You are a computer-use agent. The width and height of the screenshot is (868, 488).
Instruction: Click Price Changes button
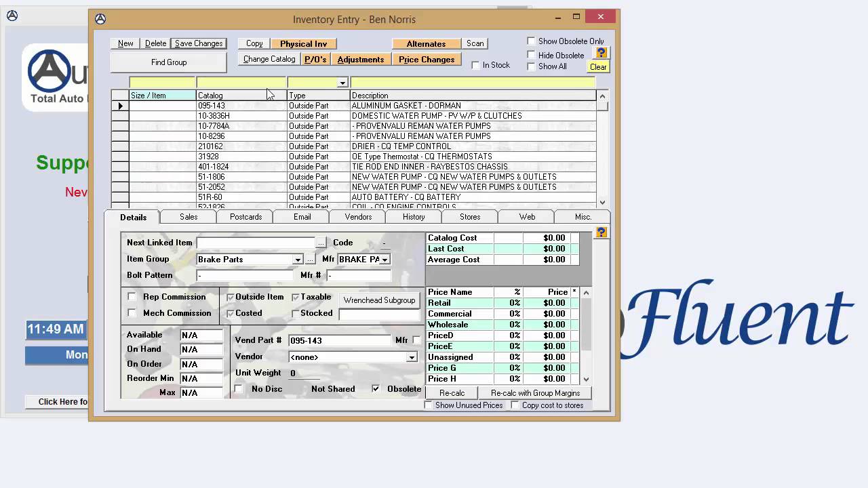coord(427,60)
